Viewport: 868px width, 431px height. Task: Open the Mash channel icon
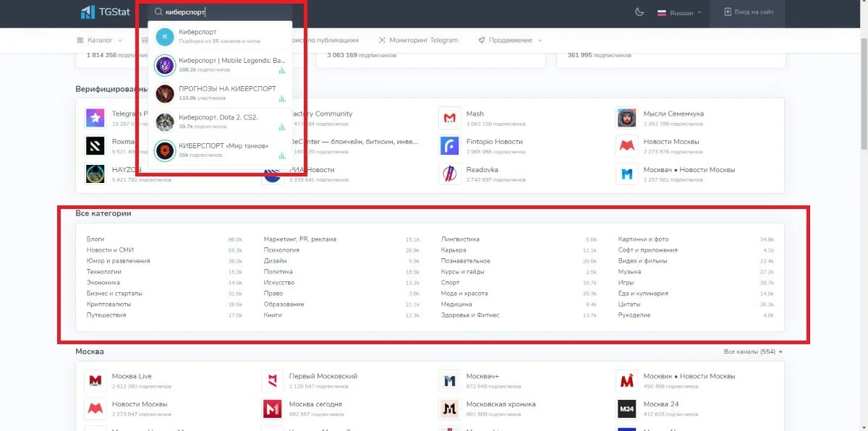point(449,117)
